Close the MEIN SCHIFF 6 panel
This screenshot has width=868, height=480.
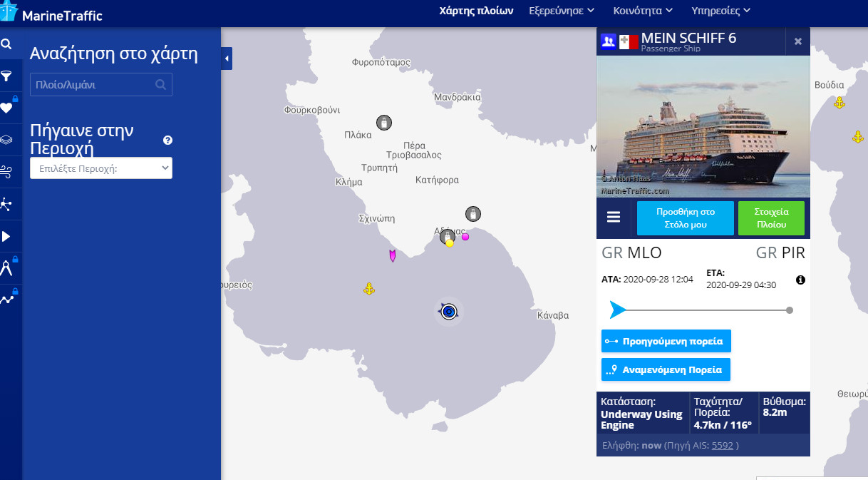[x=798, y=41]
